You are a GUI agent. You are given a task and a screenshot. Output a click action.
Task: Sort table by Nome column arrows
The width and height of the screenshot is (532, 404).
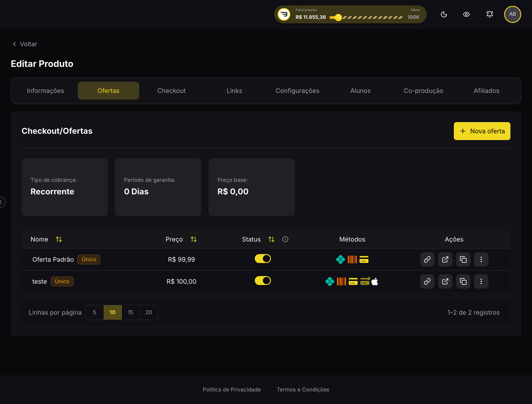tap(59, 239)
